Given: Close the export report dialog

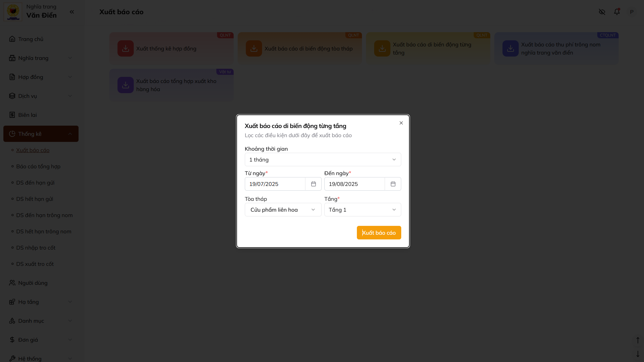Looking at the screenshot, I should tap(401, 123).
